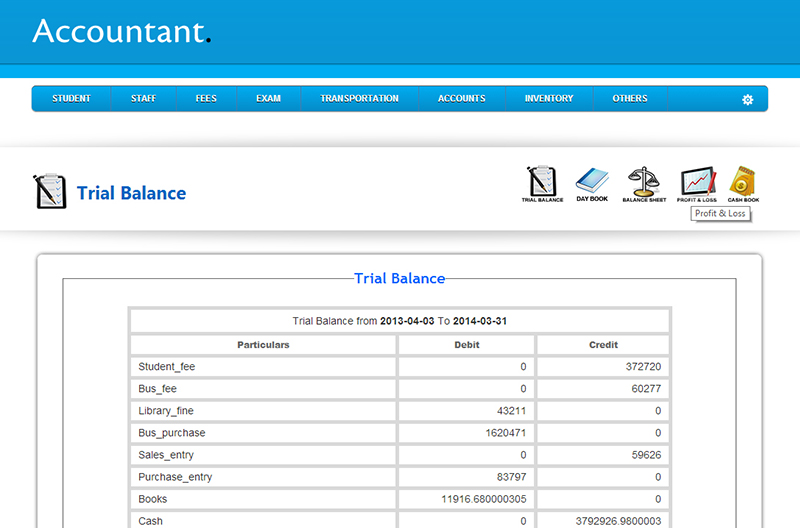
Task: Open the Day Book icon
Action: click(x=591, y=183)
